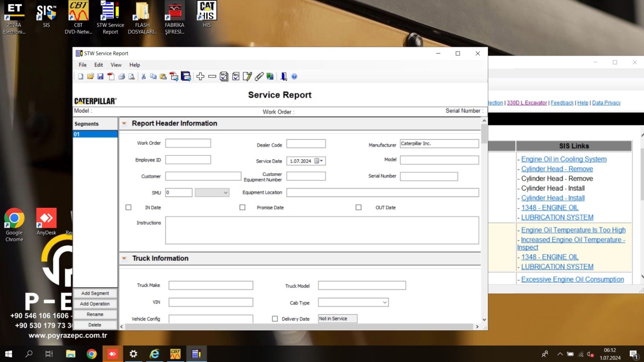This screenshot has width=644, height=362.
Task: Open the CAT HIS desktop shortcut
Action: pos(206,14)
